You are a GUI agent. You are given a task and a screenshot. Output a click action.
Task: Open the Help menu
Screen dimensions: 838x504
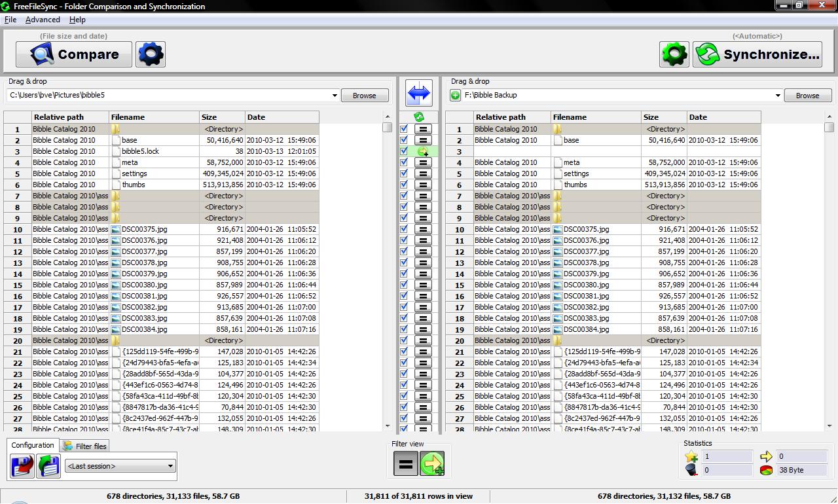77,20
